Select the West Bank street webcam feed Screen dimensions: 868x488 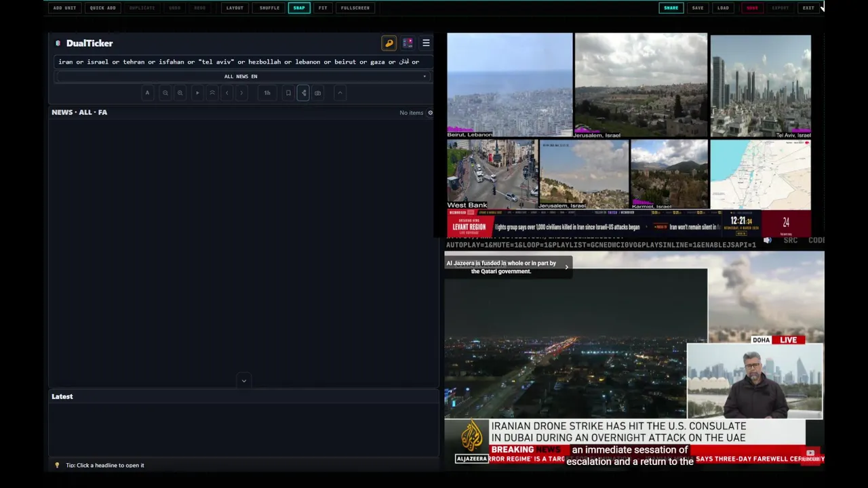click(x=492, y=175)
